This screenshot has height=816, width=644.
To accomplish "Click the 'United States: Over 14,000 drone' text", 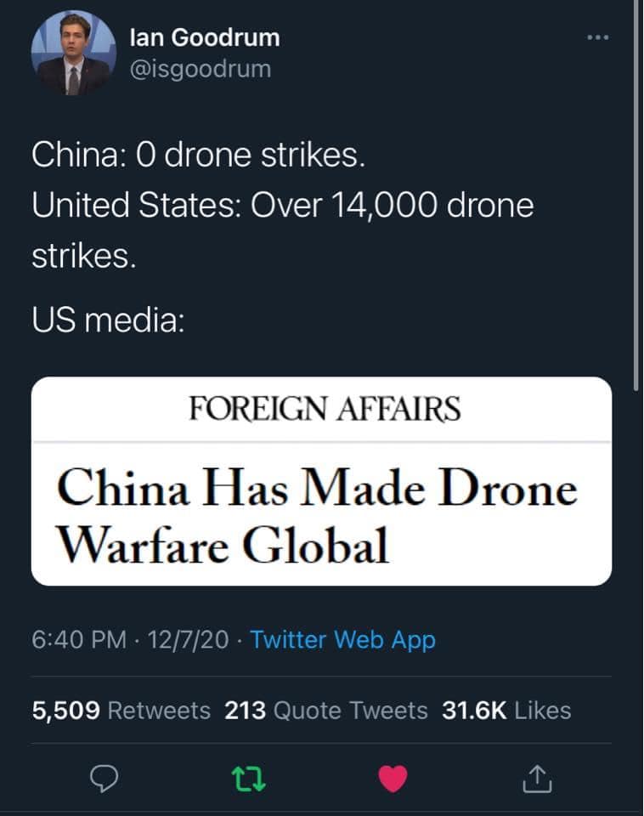I will [x=283, y=206].
